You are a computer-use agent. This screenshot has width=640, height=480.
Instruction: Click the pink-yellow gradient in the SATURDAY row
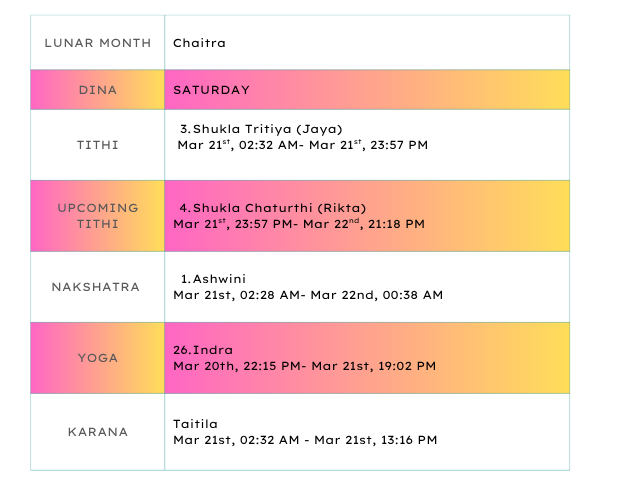tap(420, 90)
